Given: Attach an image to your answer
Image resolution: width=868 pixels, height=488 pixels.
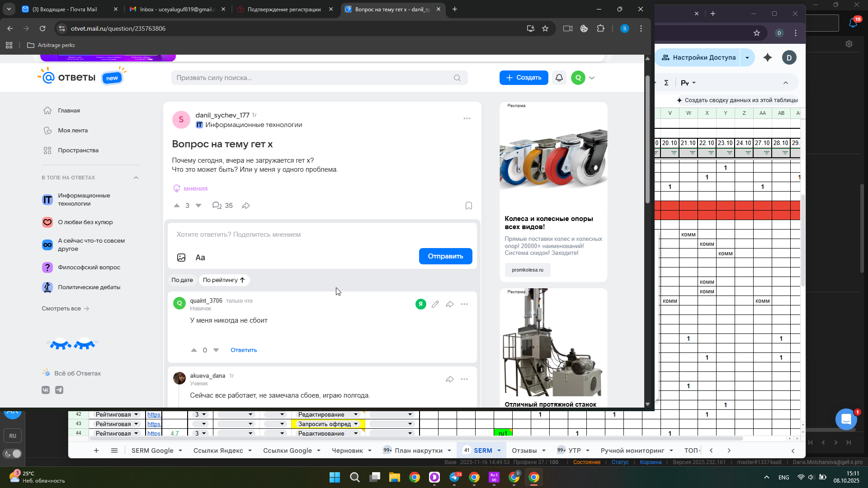Looking at the screenshot, I should point(181,258).
